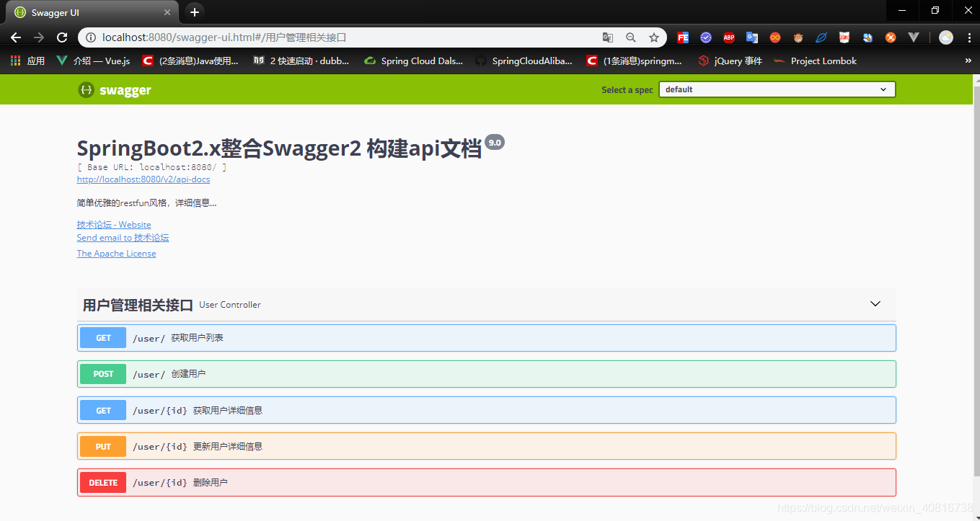View site information icon in address bar
The width and height of the screenshot is (980, 521).
tap(90, 37)
